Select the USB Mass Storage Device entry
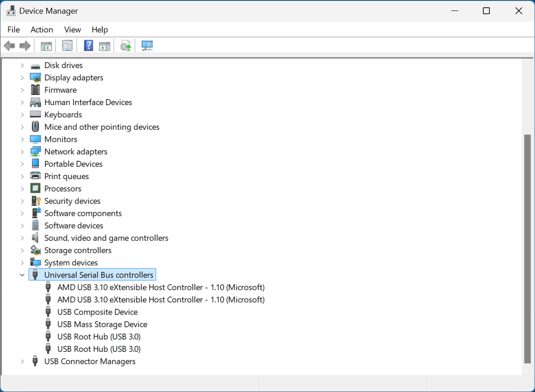The image size is (535, 392). click(101, 324)
